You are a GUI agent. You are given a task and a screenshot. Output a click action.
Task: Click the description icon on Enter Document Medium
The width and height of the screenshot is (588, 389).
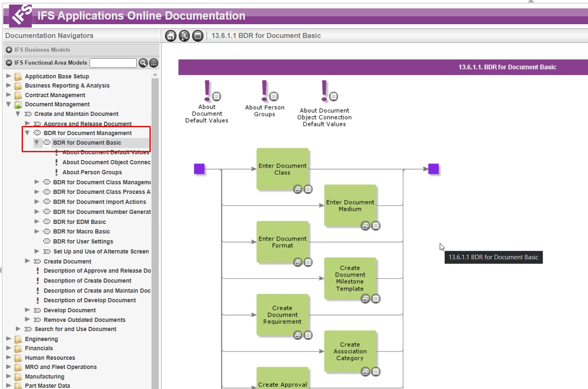point(376,226)
